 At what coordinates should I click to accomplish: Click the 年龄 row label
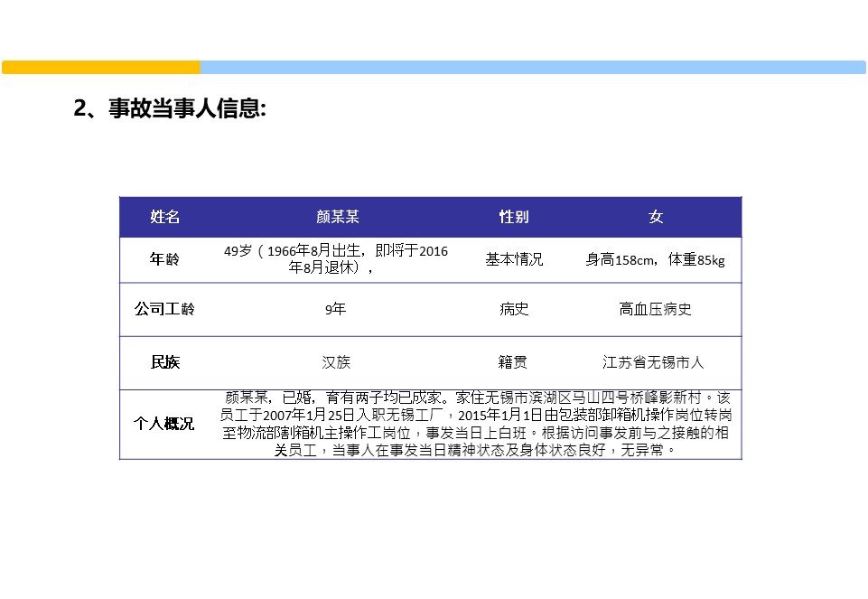pyautogui.click(x=165, y=259)
